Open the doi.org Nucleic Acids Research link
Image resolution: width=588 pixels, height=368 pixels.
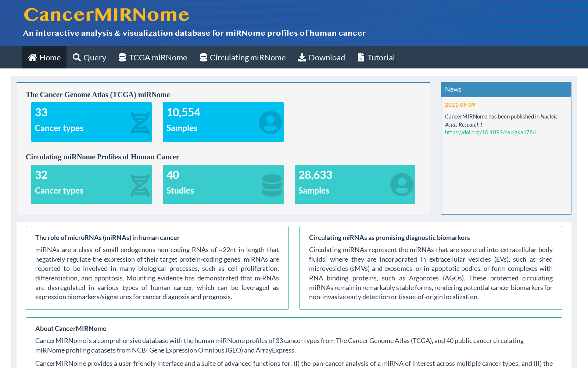pos(490,132)
